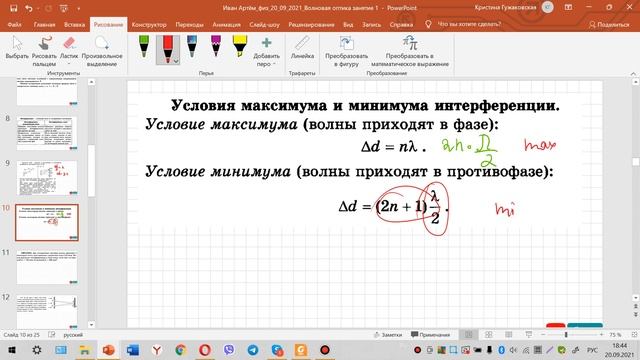This screenshot has height=360, width=640.
Task: Choose the Выбрать selection cursor tool
Action: [17, 48]
